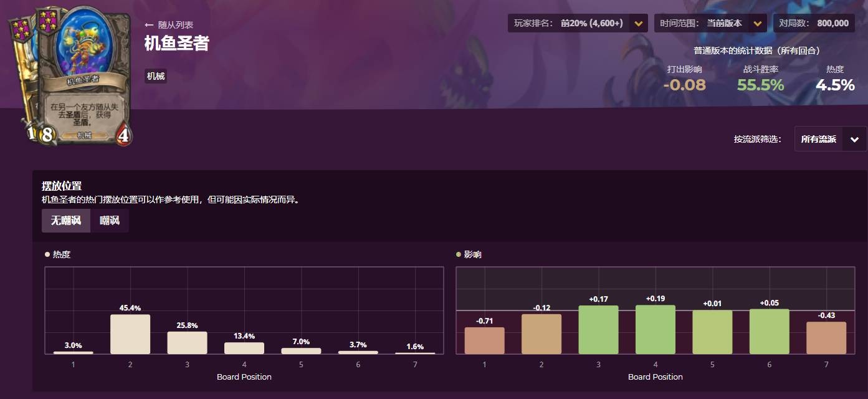The image size is (868, 399).
Task: Click the 机械 minion type tag
Action: pos(156,77)
